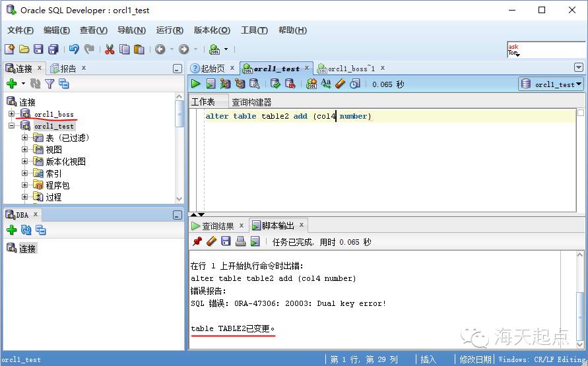
Task: Expand the orcl1_boss connection node
Action: (x=12, y=113)
